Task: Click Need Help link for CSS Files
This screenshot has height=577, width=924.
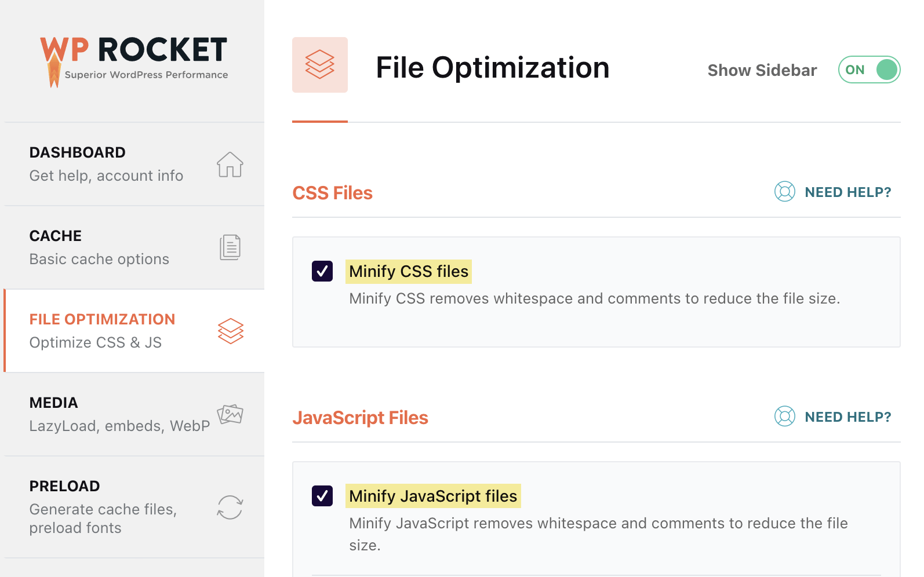Action: coord(848,192)
